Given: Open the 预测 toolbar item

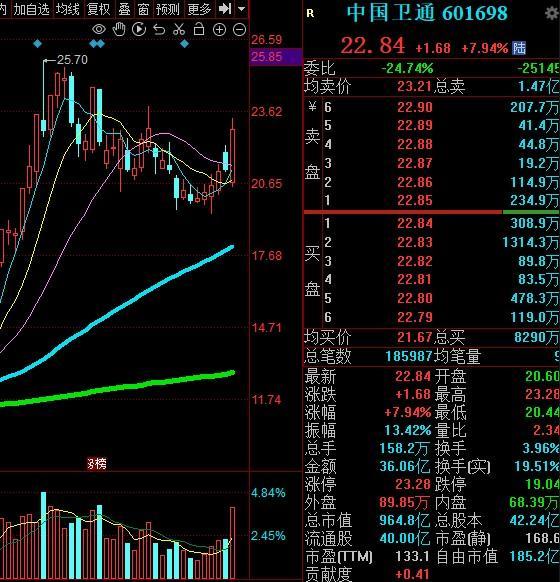Looking at the screenshot, I should click(x=168, y=9).
